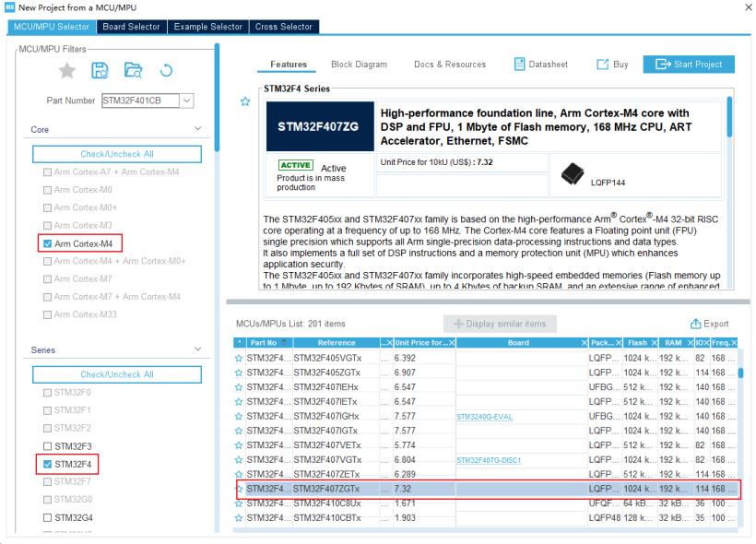
Task: Click the Buy external link icon
Action: click(603, 65)
